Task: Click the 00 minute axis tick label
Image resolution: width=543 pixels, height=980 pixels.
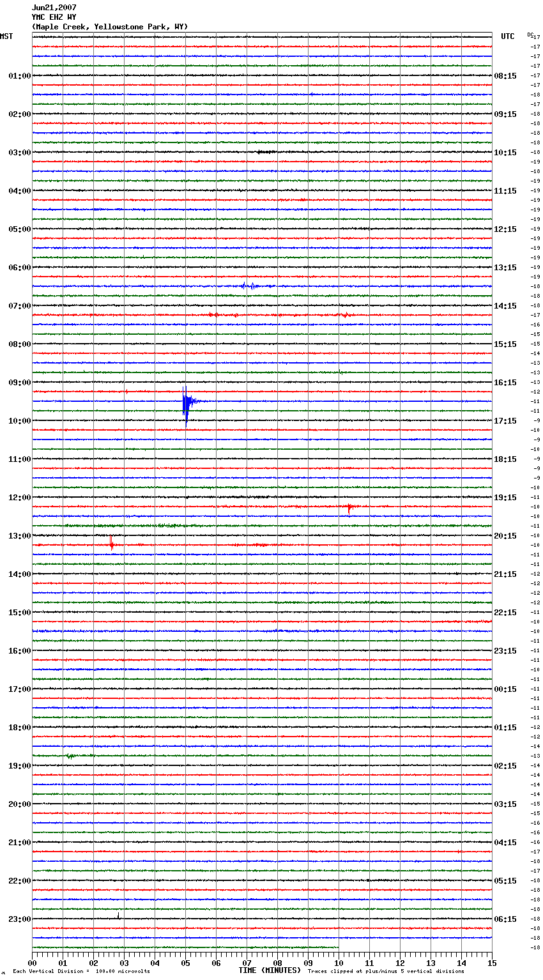Action: [32, 963]
